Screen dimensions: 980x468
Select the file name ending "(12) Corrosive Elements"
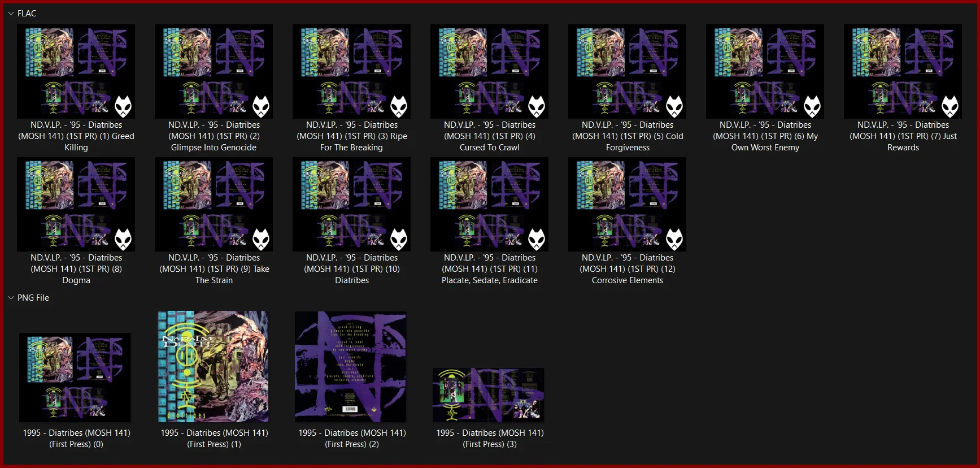click(628, 269)
